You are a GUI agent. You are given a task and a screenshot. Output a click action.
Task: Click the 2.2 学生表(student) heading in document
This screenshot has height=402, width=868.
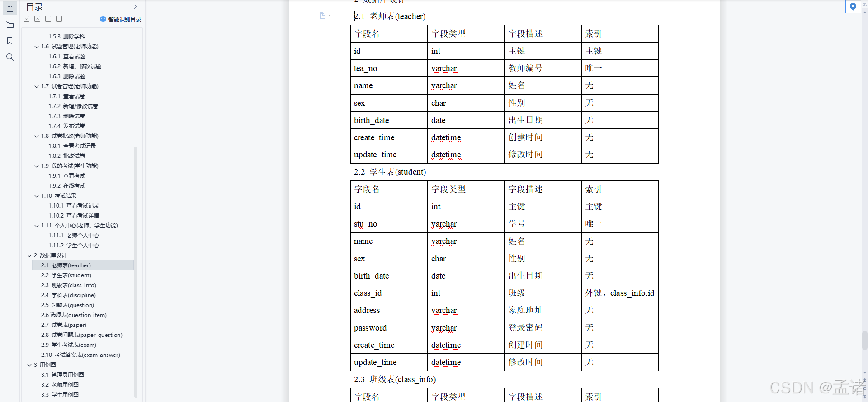(390, 172)
